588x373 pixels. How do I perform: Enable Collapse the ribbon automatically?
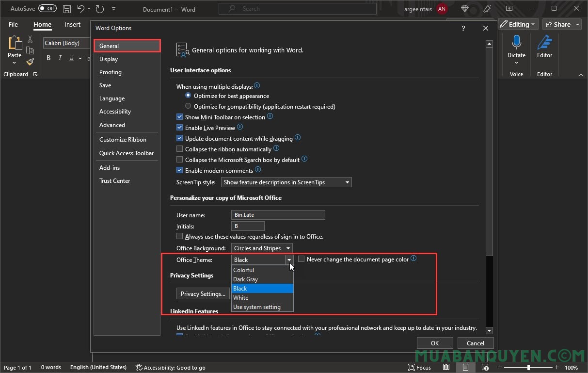(180, 149)
